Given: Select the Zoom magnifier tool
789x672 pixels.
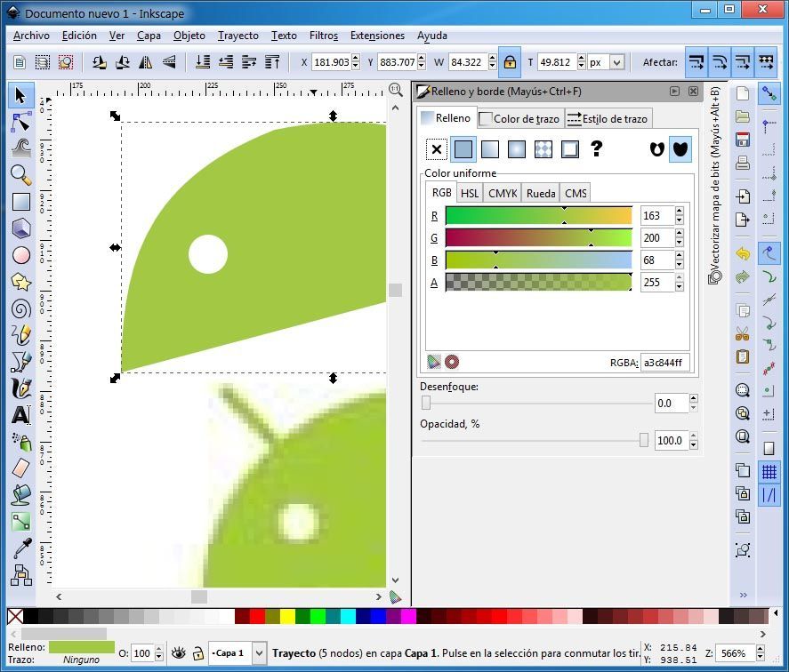Looking at the screenshot, I should click(20, 175).
